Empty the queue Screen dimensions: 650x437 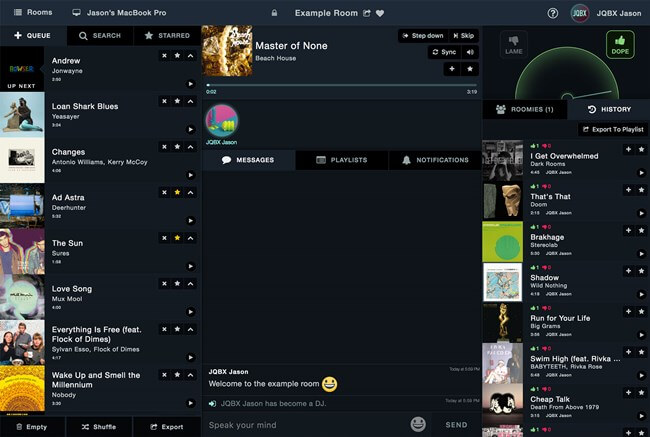click(x=32, y=427)
